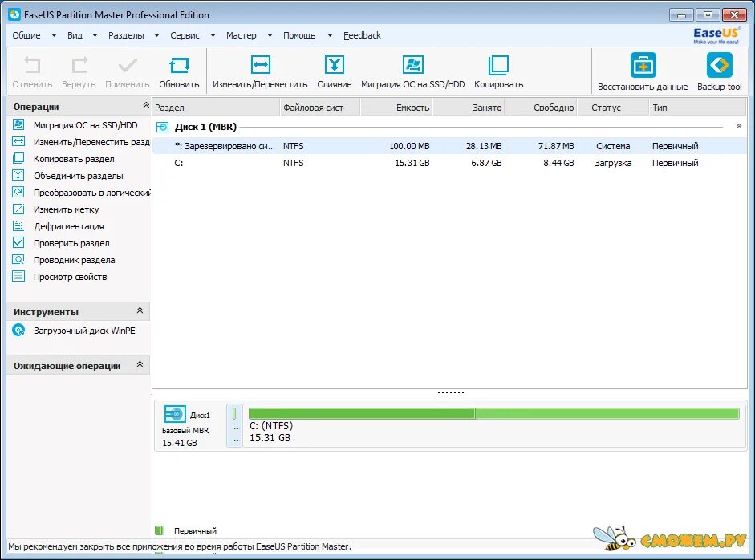Image resolution: width=755 pixels, height=560 pixels.
Task: Open the dropdown arrow next to Помощь
Action: (330, 35)
